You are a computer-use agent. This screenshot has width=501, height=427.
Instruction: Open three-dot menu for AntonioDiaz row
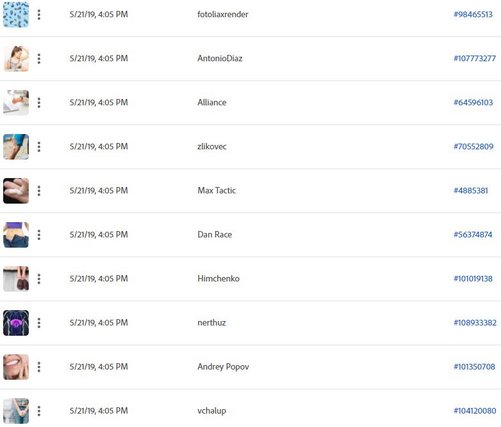(x=39, y=59)
